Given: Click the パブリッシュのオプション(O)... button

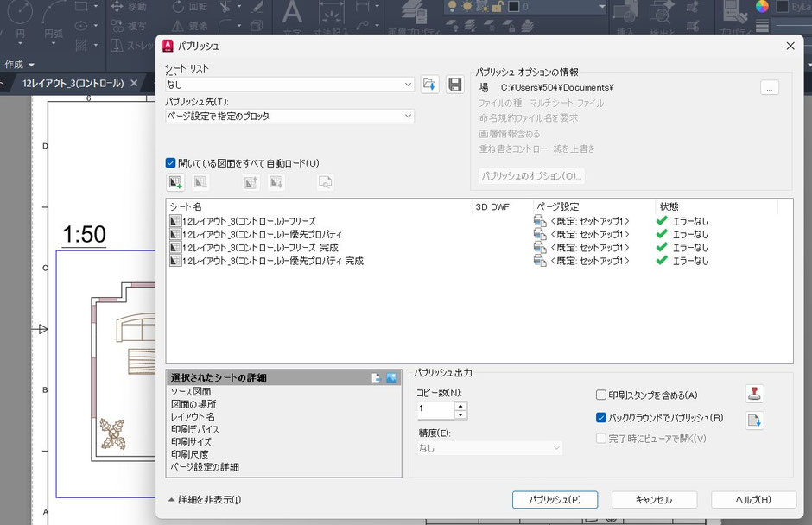Looking at the screenshot, I should tap(532, 176).
